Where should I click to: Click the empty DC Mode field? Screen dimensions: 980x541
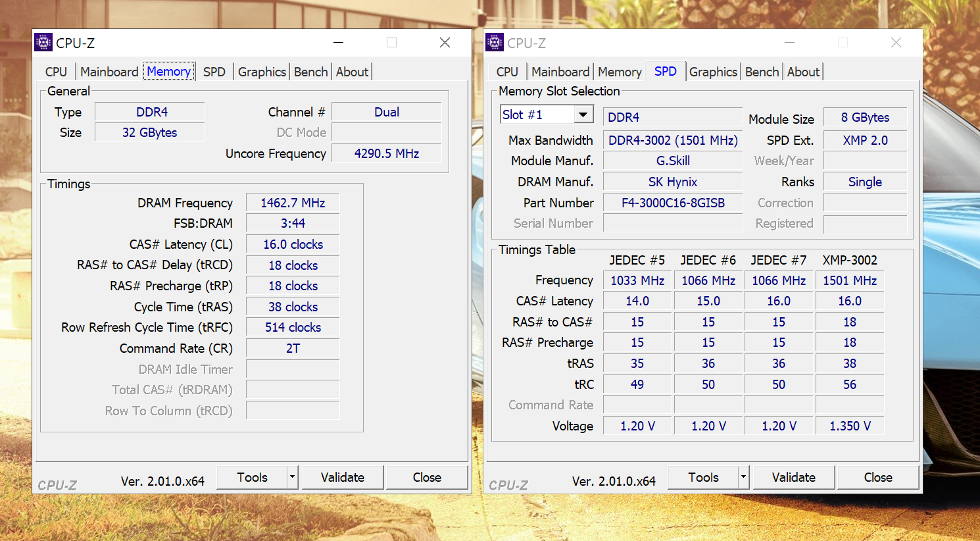(x=387, y=132)
